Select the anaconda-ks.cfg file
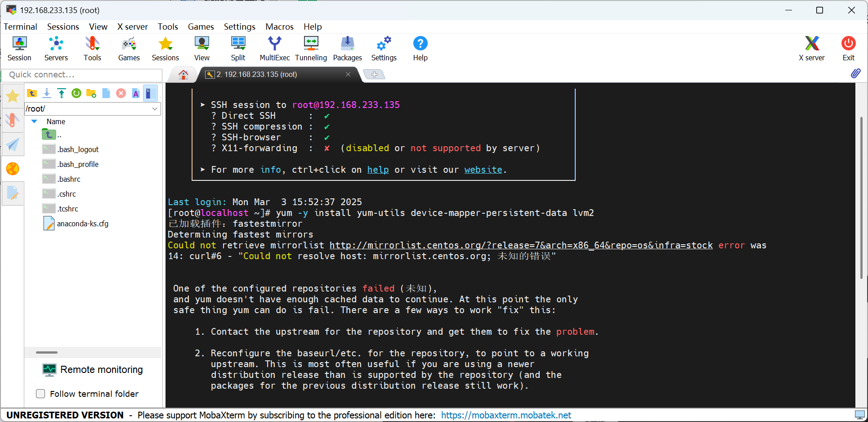Viewport: 868px width, 422px height. (x=83, y=223)
